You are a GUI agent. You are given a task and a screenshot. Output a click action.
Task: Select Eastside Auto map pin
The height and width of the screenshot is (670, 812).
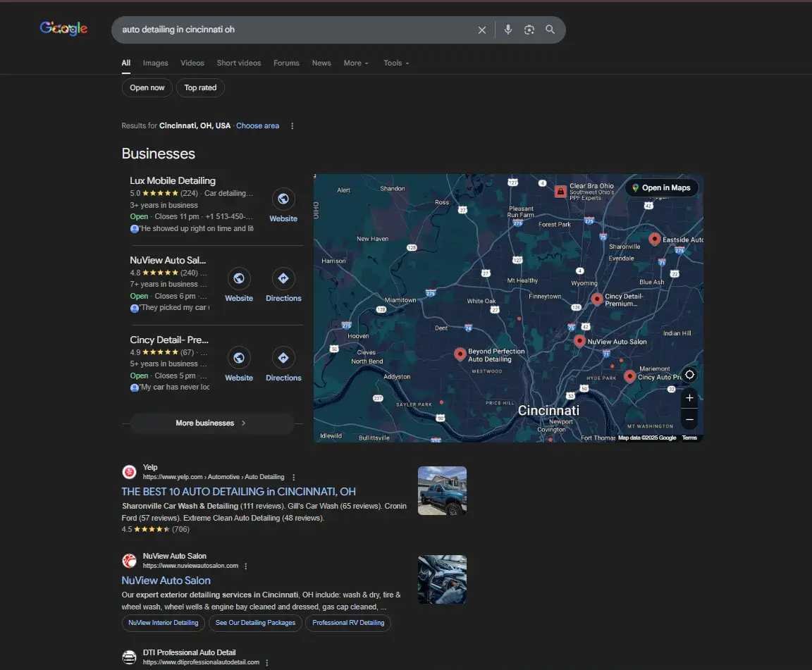tap(655, 239)
